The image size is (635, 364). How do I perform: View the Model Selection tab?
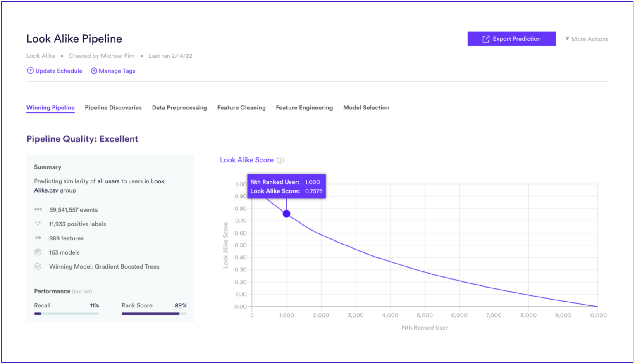pyautogui.click(x=366, y=107)
